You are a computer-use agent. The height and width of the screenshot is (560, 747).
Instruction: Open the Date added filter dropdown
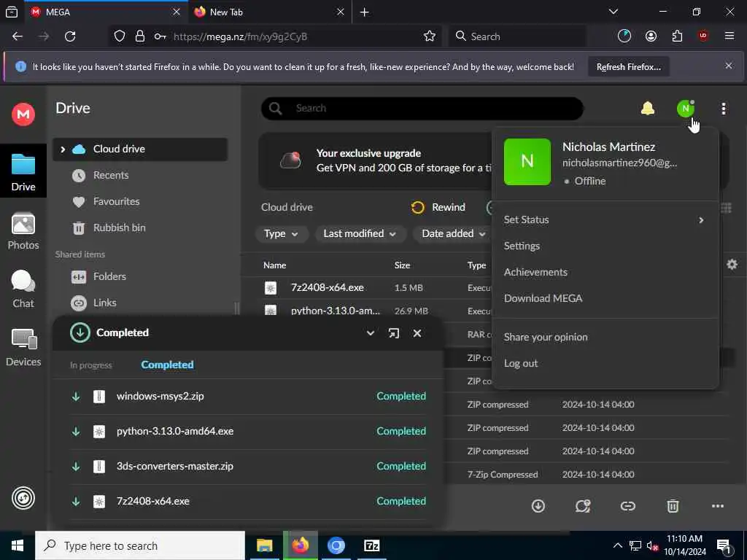(453, 234)
